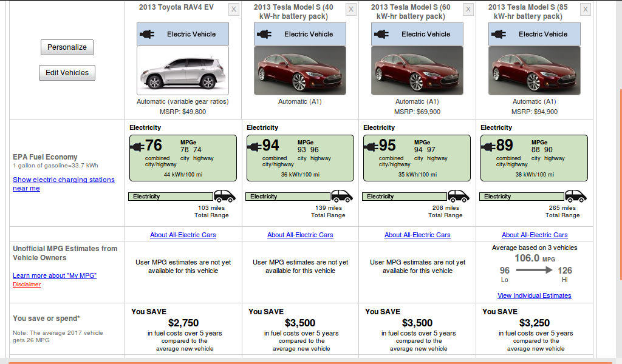Click the plug icon in Tesla 40 kW-hr banner
This screenshot has width=622, height=364.
click(x=264, y=34)
